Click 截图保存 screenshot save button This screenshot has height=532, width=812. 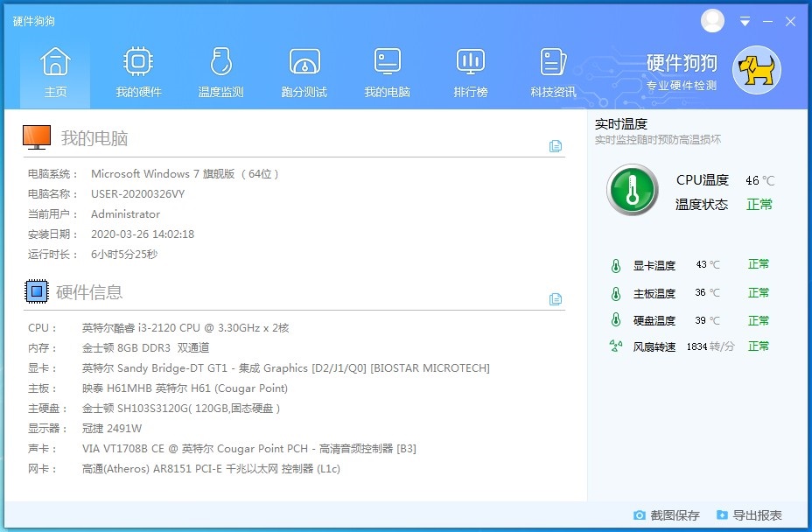click(x=667, y=515)
